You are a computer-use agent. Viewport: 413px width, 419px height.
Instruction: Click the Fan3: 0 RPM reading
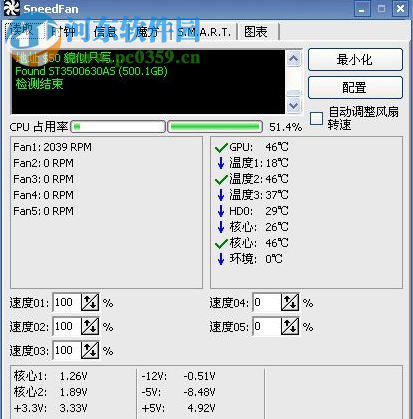43,179
